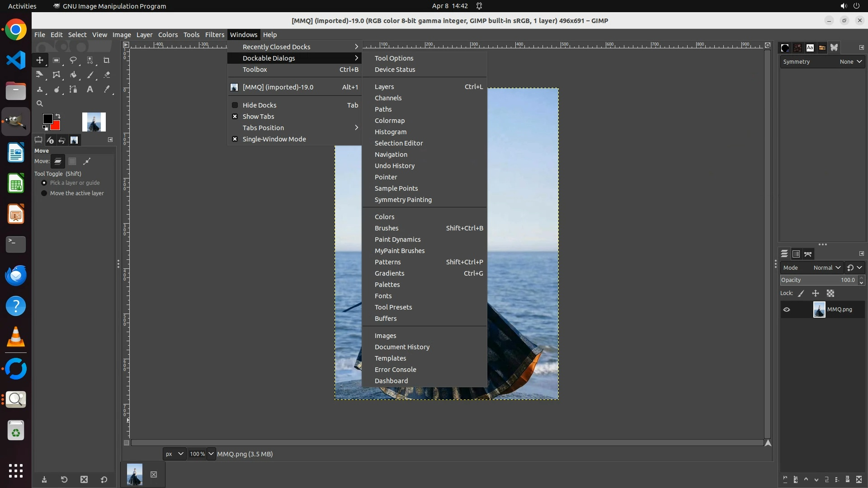Select the Text tool
The height and width of the screenshot is (488, 868).
click(90, 89)
